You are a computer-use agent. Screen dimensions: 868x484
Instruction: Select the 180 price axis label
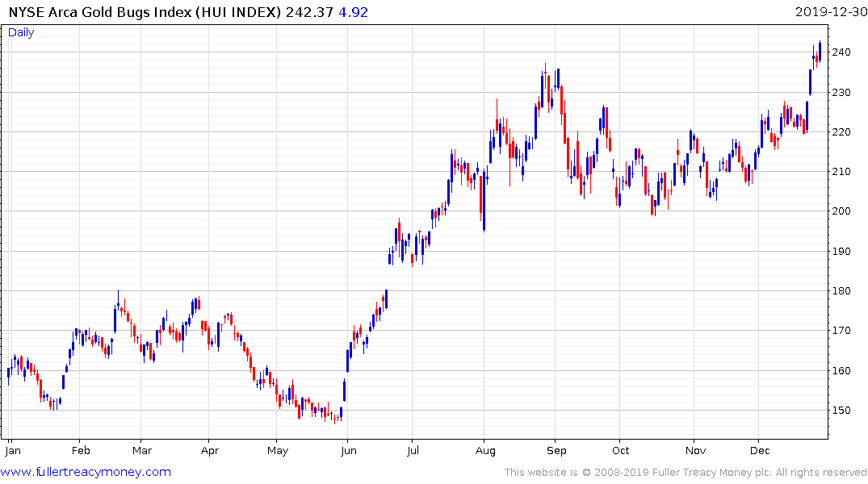pyautogui.click(x=841, y=291)
